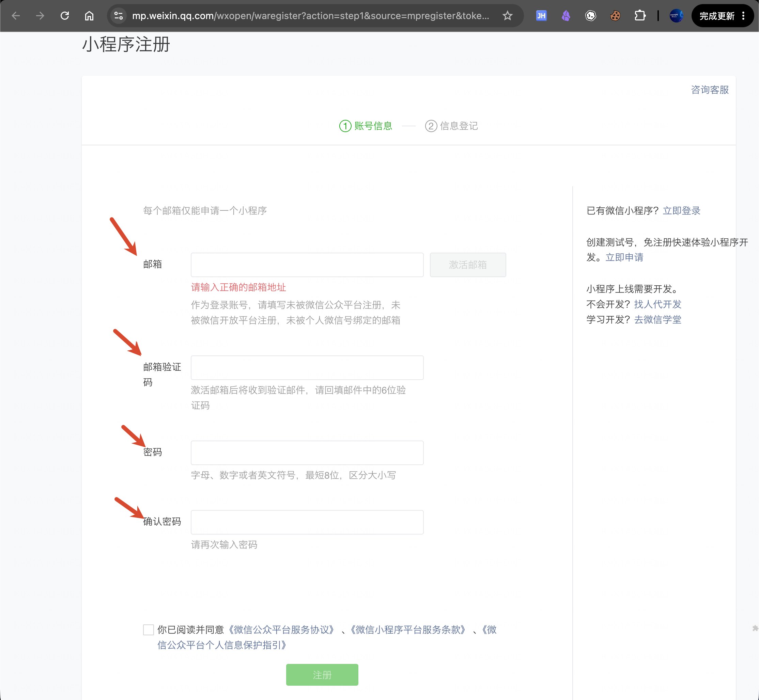Open 《微信小程序平台服务条款》 link
The width and height of the screenshot is (759, 700).
pyautogui.click(x=408, y=630)
